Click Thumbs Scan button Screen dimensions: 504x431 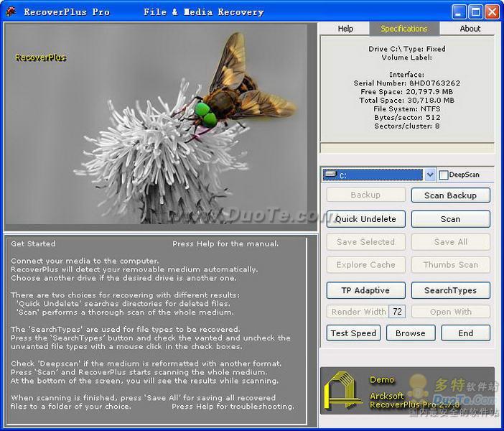point(450,265)
